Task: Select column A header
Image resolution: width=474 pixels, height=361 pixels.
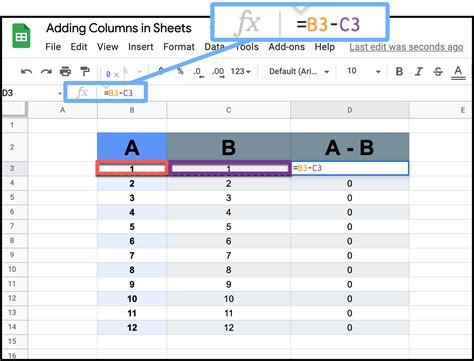Action: coord(62,110)
